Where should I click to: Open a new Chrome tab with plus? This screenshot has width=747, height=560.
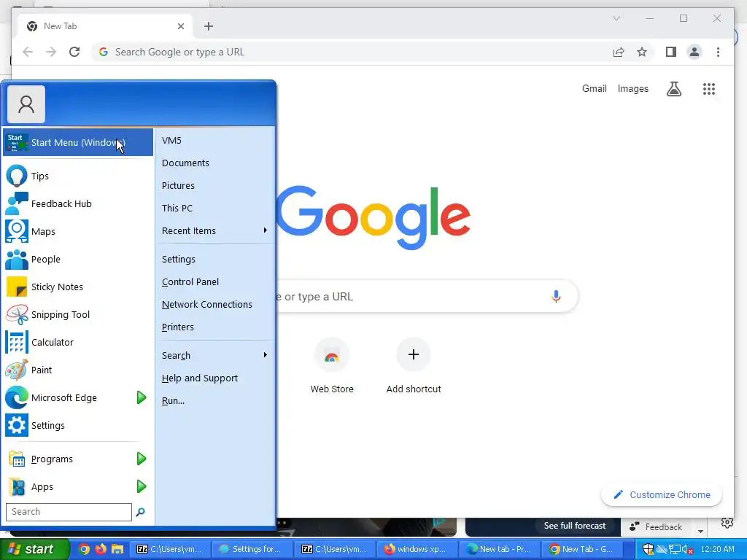pyautogui.click(x=208, y=26)
